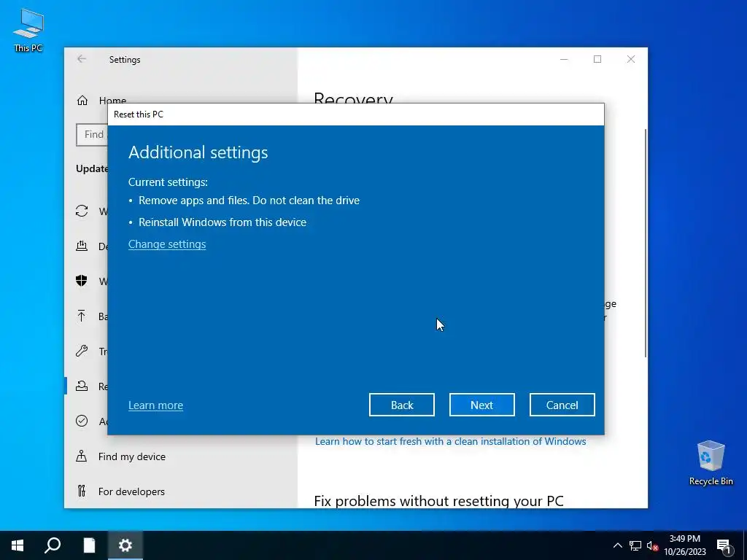Open the Recycle Bin desktop icon
Image resolution: width=747 pixels, height=560 pixels.
711,463
